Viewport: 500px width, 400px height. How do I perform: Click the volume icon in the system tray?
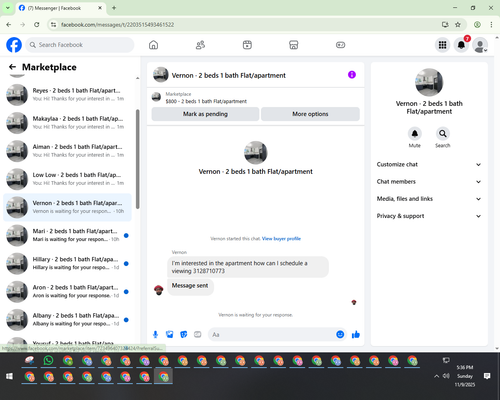coord(446,376)
